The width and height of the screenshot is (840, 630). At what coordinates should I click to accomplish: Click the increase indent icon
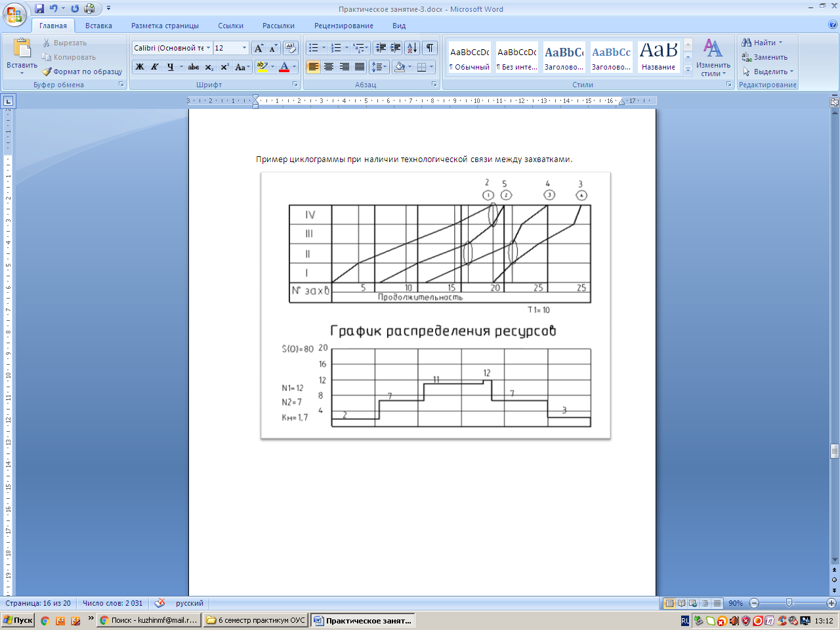396,48
